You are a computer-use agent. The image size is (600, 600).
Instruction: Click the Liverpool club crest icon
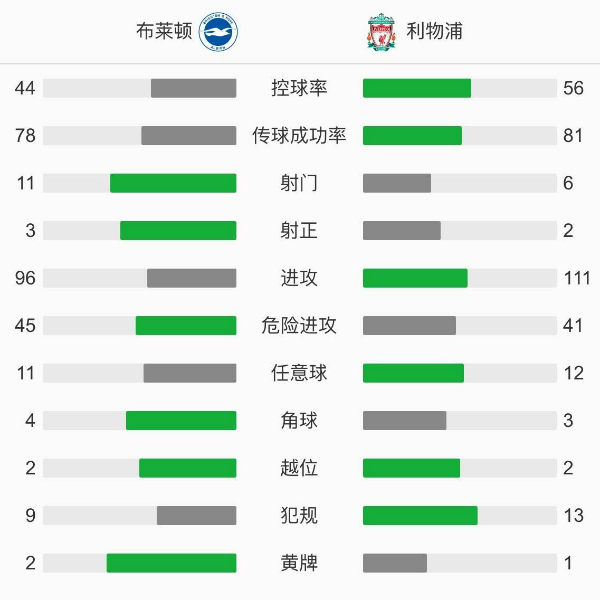(x=381, y=32)
